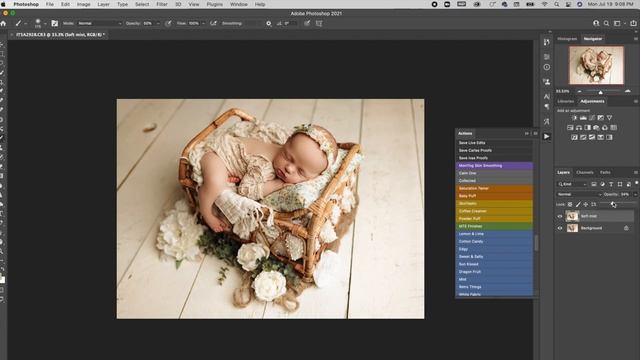Hide the Soft mist layer
Viewport: 640px width, 360px height.
[560, 216]
